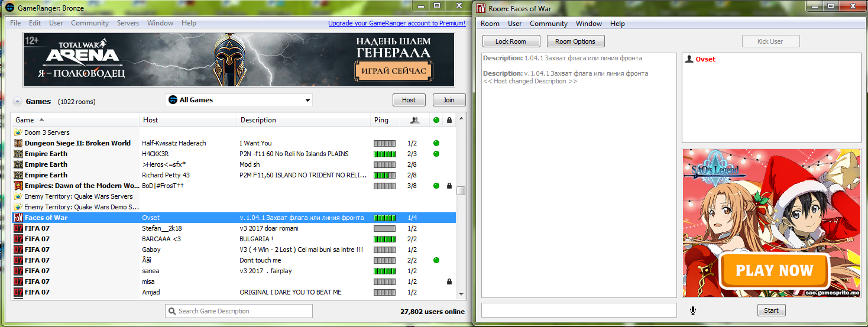Click the microphone icon in chat room
Viewport: 868px width, 327px height.
[x=692, y=310]
